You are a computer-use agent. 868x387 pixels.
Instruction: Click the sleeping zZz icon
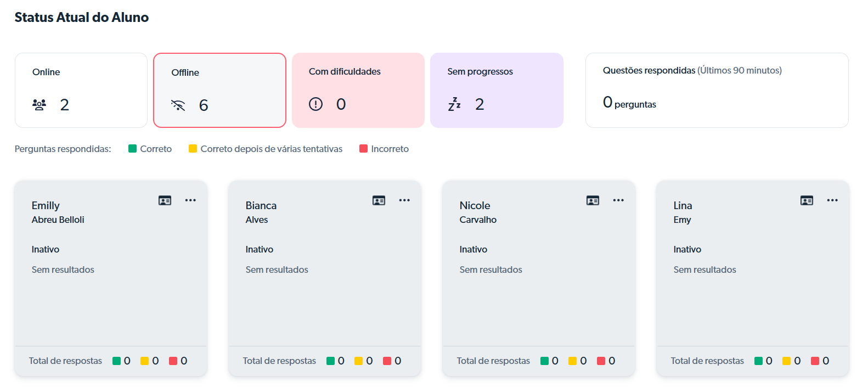coord(454,104)
